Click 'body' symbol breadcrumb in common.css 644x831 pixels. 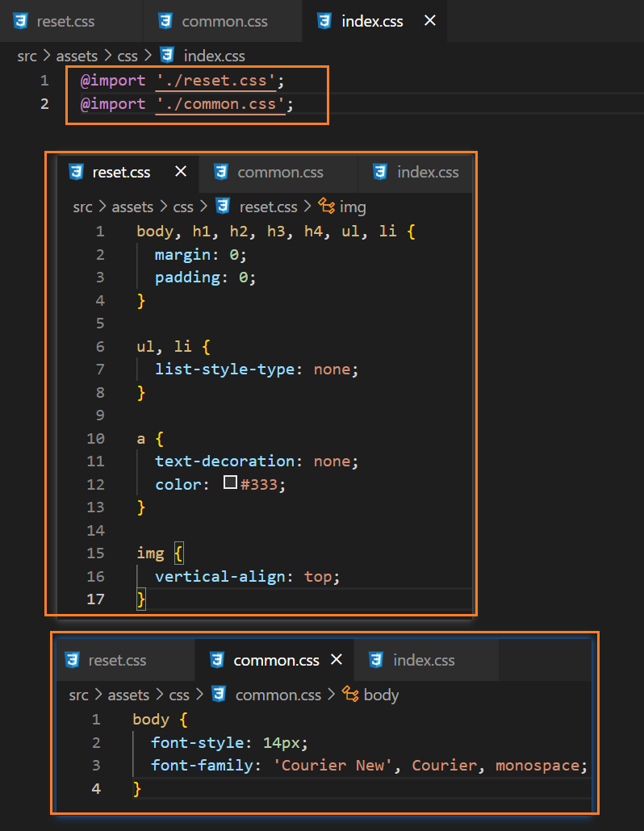pos(381,695)
